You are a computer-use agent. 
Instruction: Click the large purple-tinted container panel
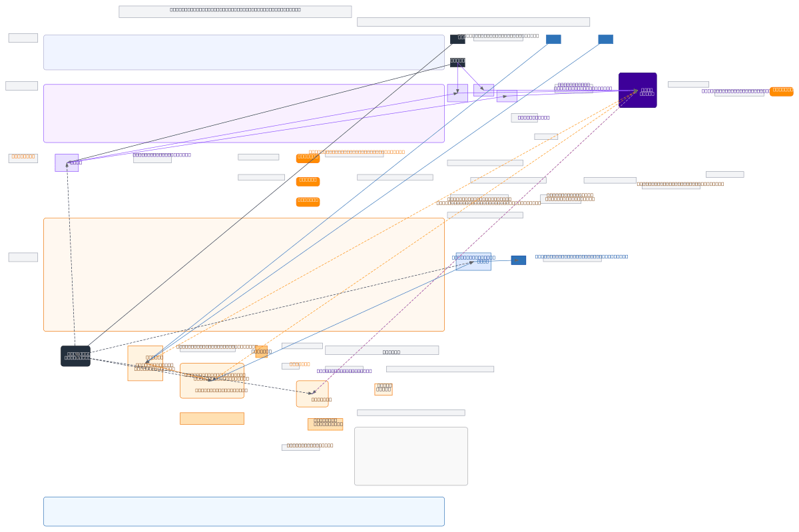(x=244, y=113)
